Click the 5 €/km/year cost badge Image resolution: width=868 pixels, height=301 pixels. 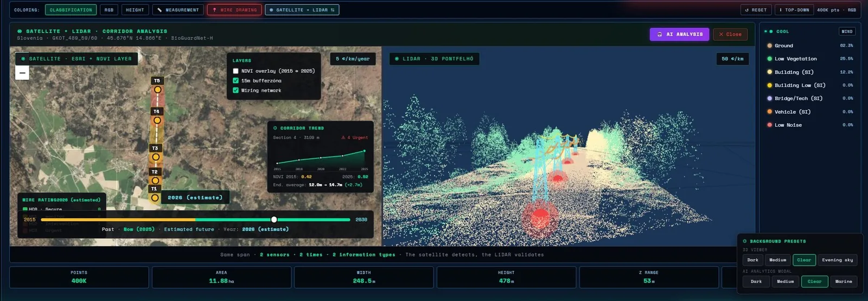click(x=353, y=59)
